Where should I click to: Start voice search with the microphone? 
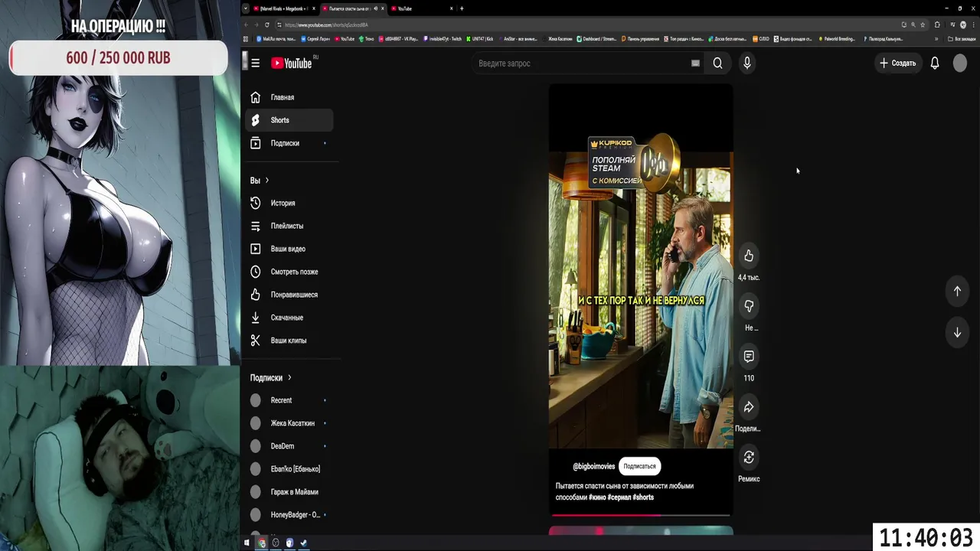[x=747, y=64]
